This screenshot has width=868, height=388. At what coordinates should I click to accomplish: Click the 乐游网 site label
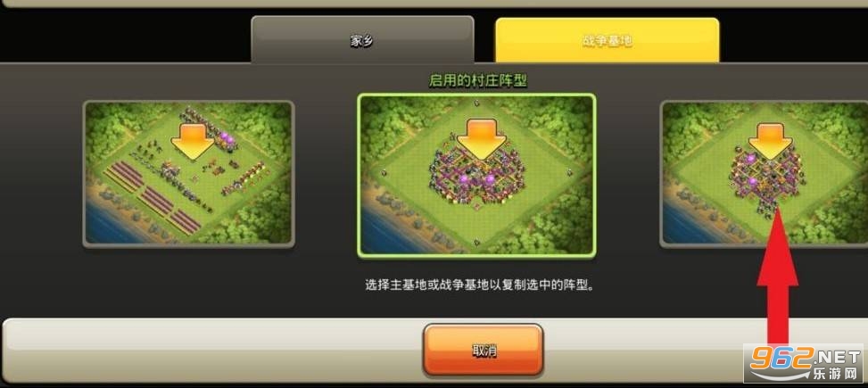[x=837, y=375]
